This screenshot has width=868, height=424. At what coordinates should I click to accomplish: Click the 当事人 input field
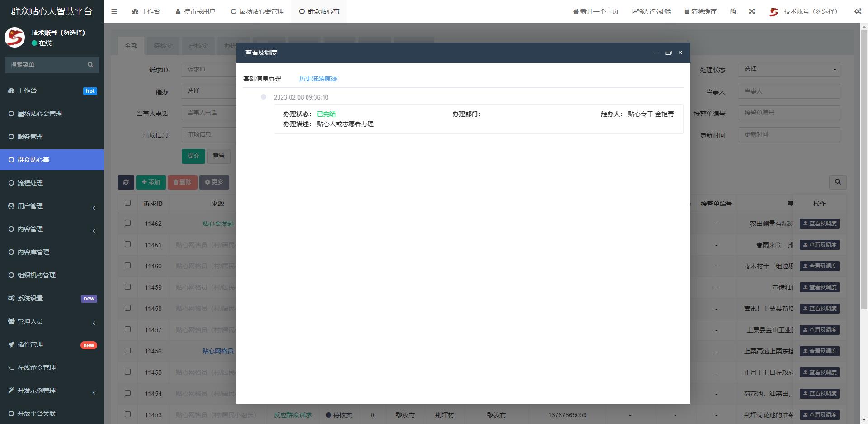click(789, 91)
